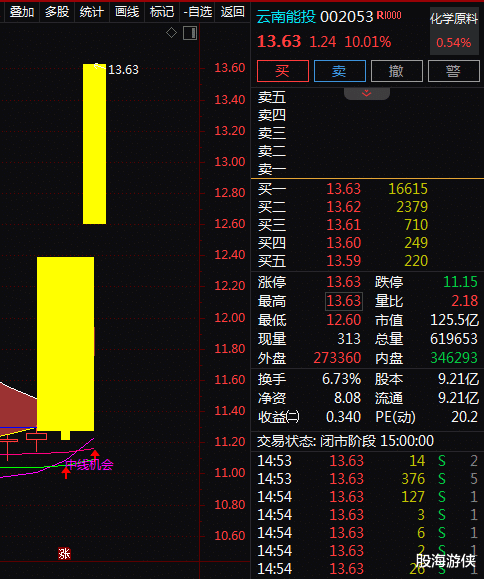Screen dimensions: 484x579
Task: Select 买二 price 13.62
Action: pos(343,207)
